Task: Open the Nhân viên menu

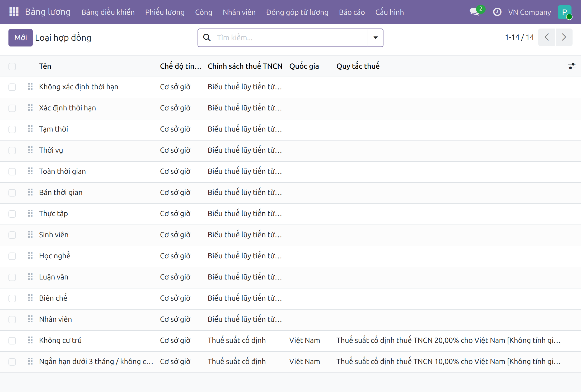Action: [x=239, y=12]
